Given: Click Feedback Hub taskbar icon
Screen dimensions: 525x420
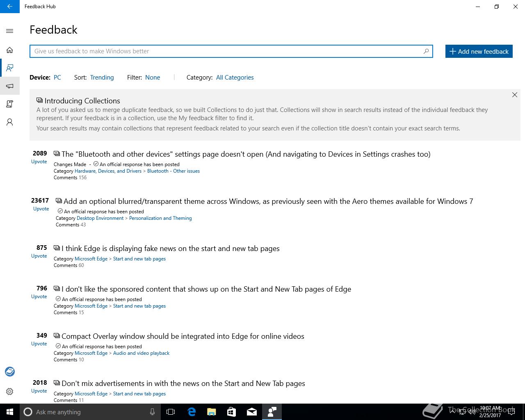Looking at the screenshot, I should tap(272, 412).
